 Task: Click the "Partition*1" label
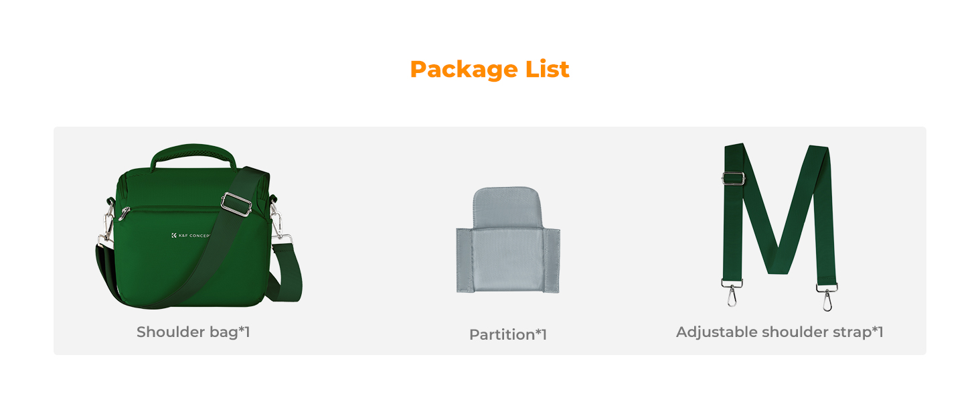click(x=508, y=334)
